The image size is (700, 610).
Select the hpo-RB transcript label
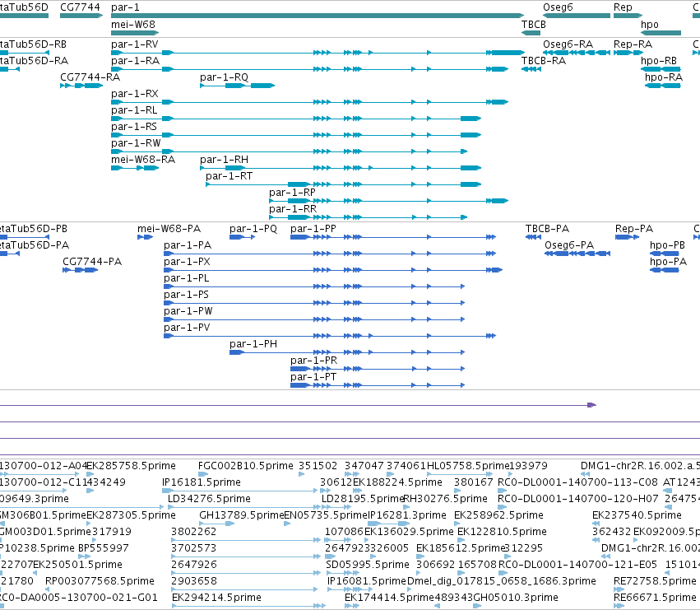pyautogui.click(x=659, y=61)
